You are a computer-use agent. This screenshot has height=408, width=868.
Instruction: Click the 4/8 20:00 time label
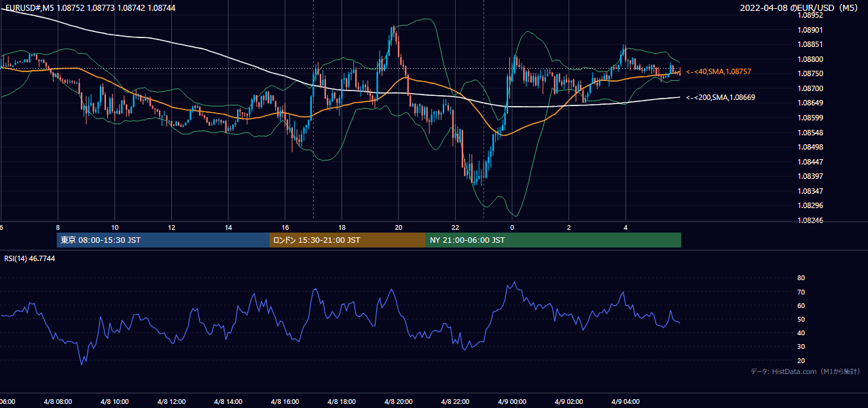pyautogui.click(x=399, y=401)
